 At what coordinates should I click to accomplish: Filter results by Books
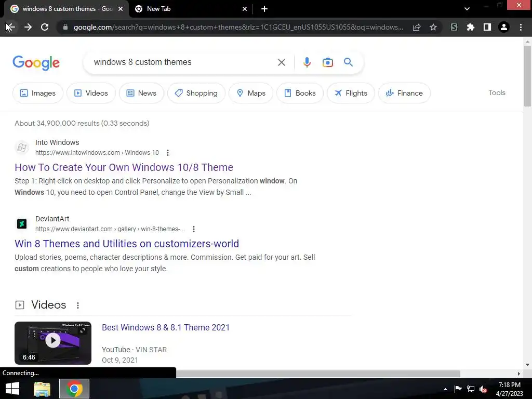click(x=300, y=93)
